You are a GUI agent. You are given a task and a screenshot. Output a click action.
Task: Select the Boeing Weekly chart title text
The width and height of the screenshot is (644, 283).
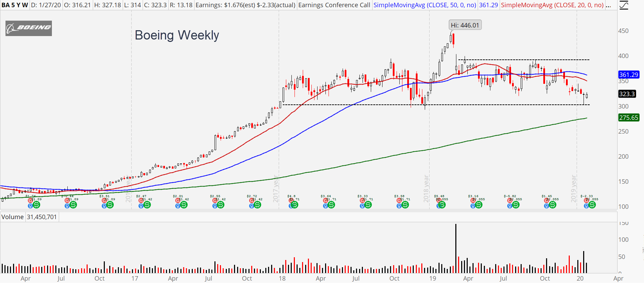(x=177, y=35)
